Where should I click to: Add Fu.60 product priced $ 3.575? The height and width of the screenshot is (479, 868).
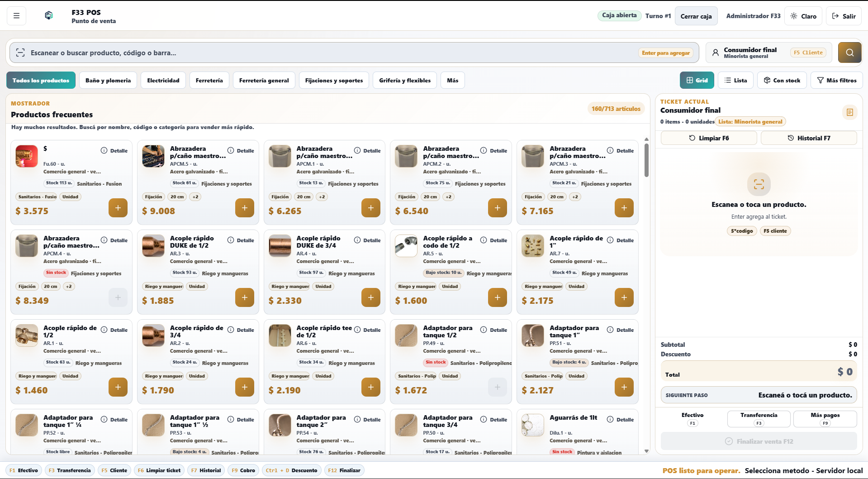point(118,208)
